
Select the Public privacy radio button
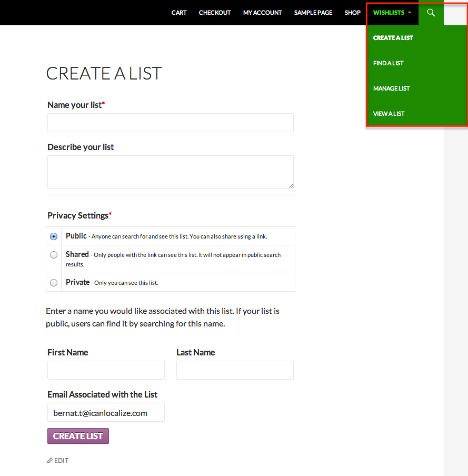[54, 236]
